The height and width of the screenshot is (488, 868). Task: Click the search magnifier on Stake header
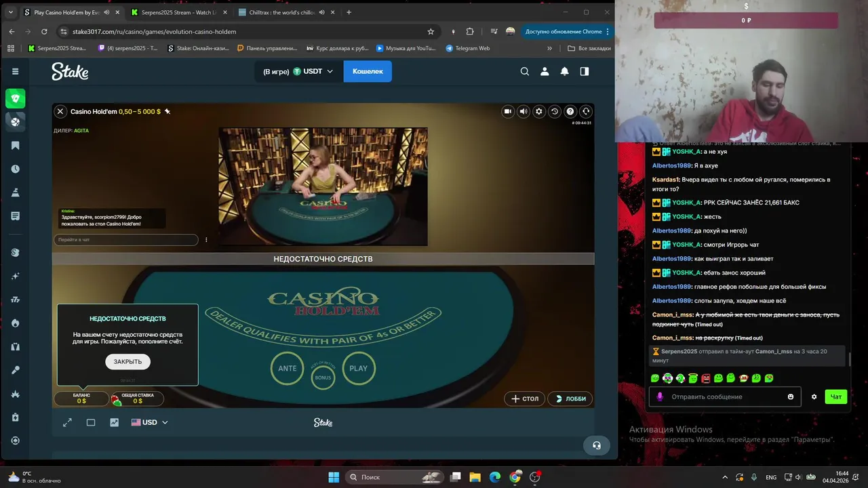point(524,71)
